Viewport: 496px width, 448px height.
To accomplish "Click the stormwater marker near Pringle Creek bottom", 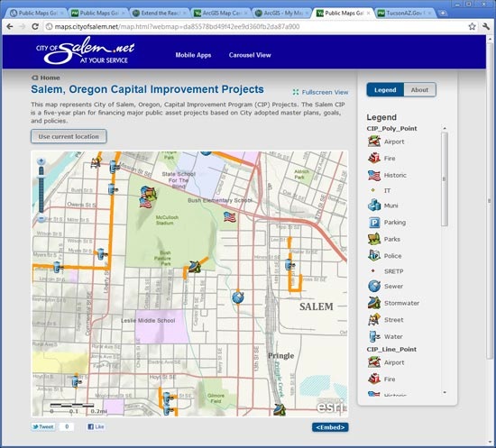I will coord(280,409).
